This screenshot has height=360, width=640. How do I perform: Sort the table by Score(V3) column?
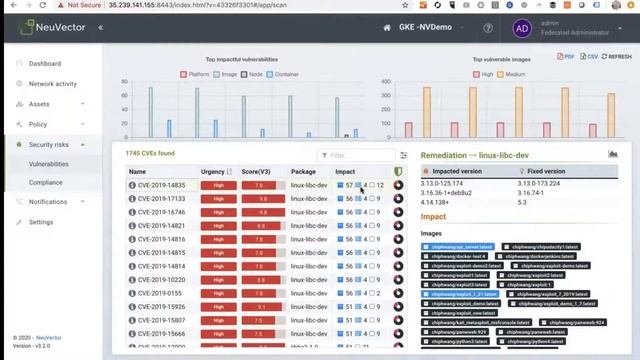(x=256, y=172)
